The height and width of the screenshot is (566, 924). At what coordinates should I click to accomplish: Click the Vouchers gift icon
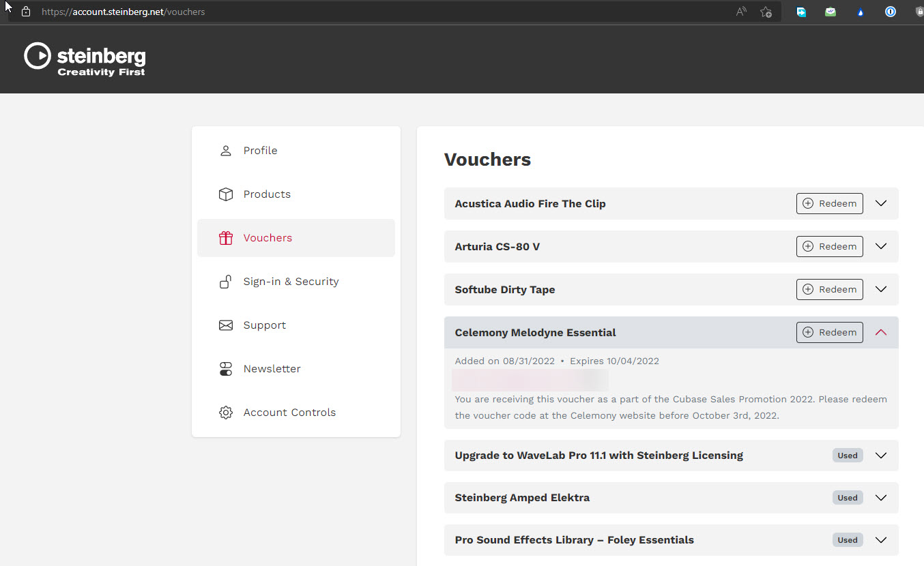coord(226,238)
